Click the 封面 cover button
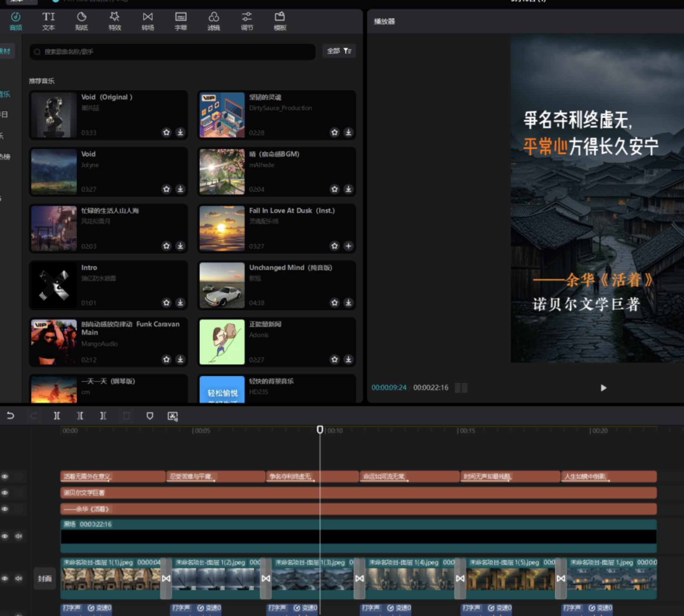 tap(45, 578)
